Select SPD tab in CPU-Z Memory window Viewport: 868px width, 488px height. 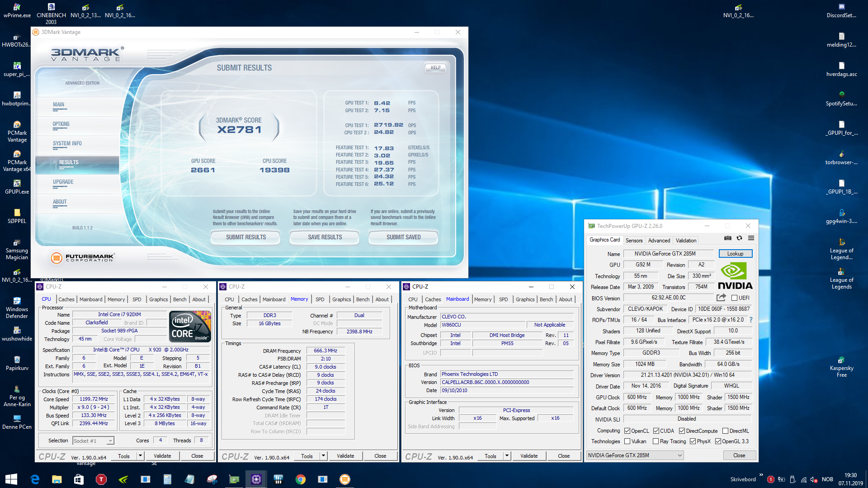[x=320, y=299]
